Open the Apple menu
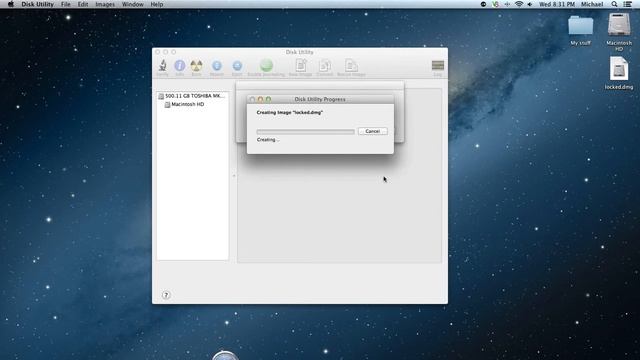640x360 pixels. coord(11,4)
